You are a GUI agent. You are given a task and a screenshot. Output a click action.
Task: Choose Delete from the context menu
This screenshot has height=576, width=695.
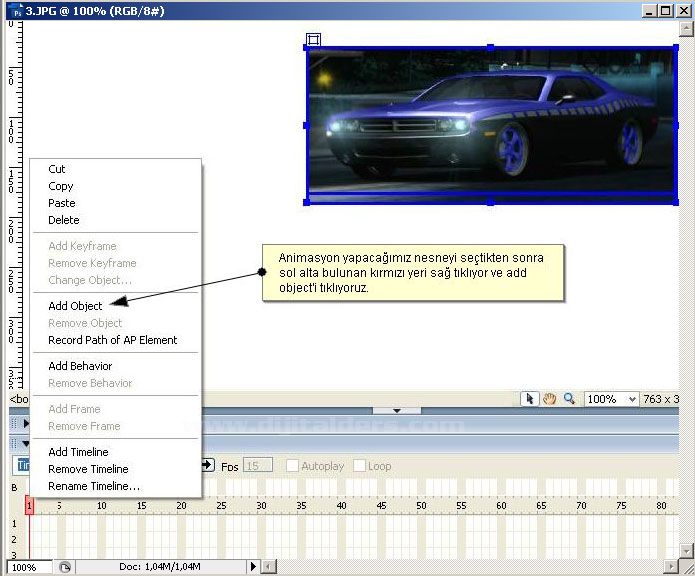(x=64, y=220)
